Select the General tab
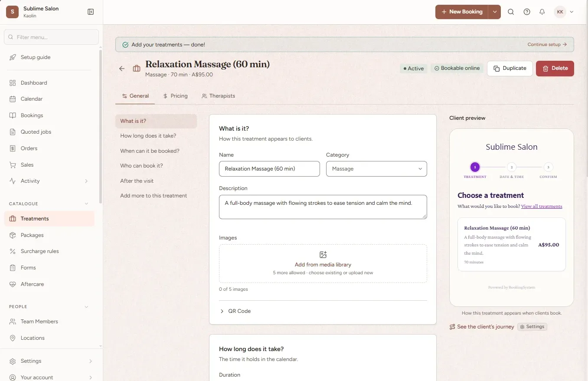This screenshot has height=381, width=588. click(x=135, y=96)
